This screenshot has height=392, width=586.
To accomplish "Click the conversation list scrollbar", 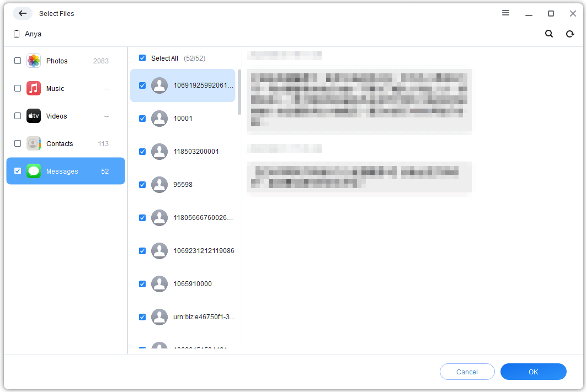I will (239, 92).
